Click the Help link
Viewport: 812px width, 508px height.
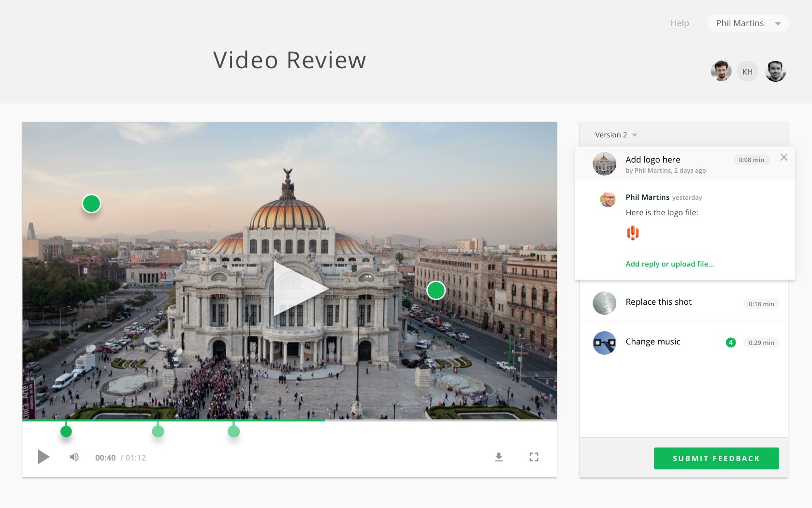pos(680,23)
